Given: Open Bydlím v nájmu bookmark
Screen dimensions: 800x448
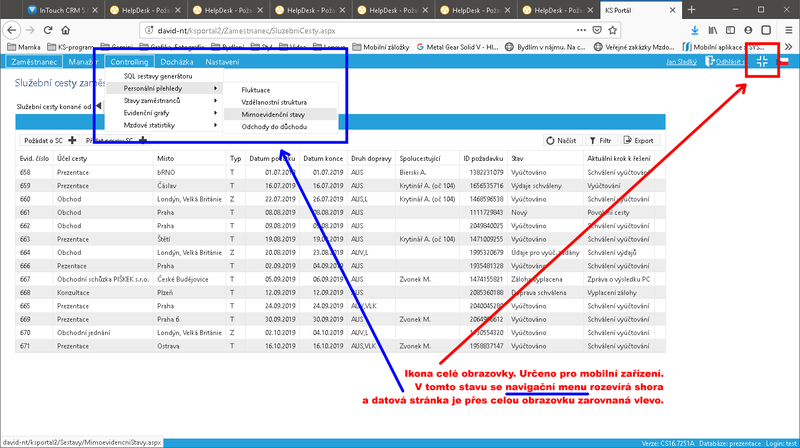Looking at the screenshot, I should pos(545,47).
